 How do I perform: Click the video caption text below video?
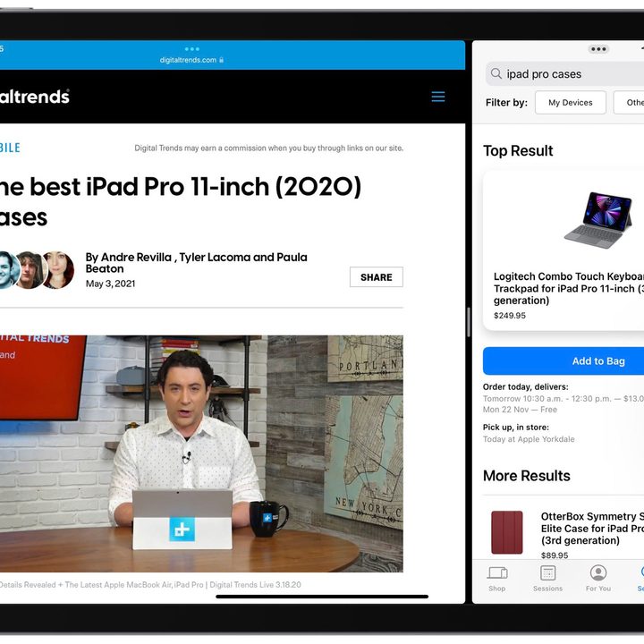[x=150, y=584]
